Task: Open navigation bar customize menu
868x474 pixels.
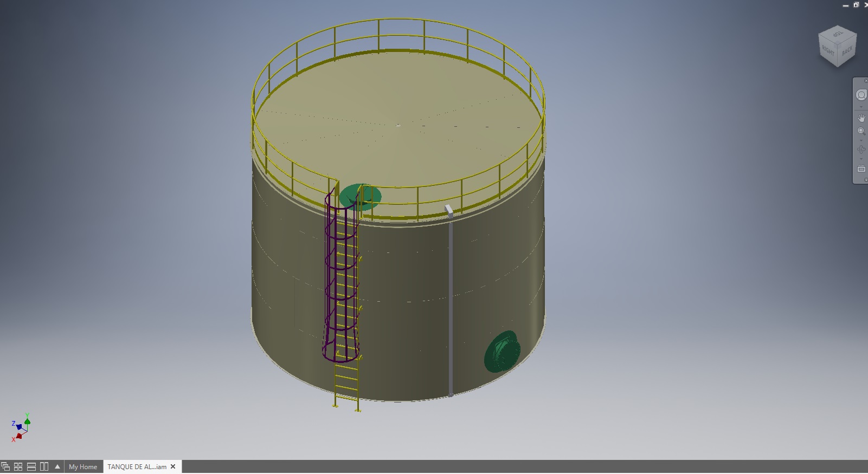Action: [x=865, y=180]
